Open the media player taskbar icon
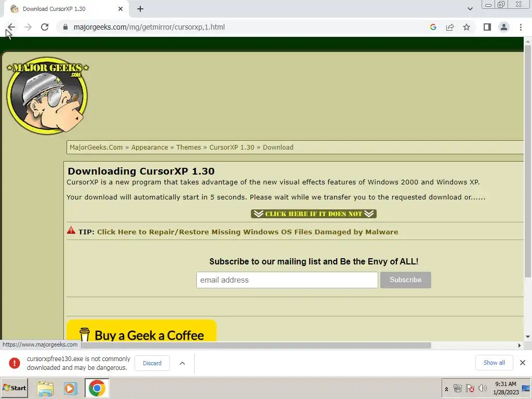532x399 pixels. 71,388
